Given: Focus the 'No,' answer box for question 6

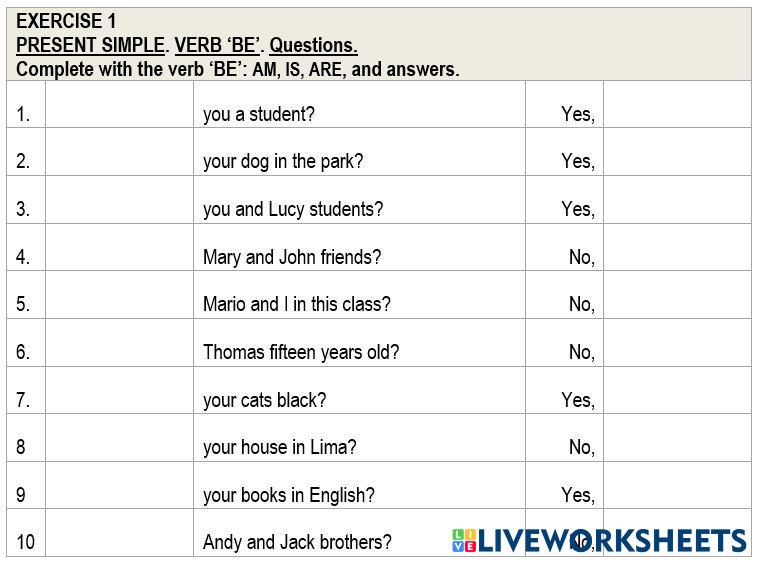Looking at the screenshot, I should point(677,343).
